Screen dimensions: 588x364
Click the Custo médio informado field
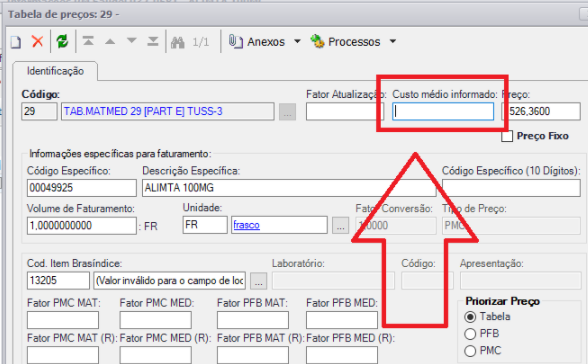point(443,112)
